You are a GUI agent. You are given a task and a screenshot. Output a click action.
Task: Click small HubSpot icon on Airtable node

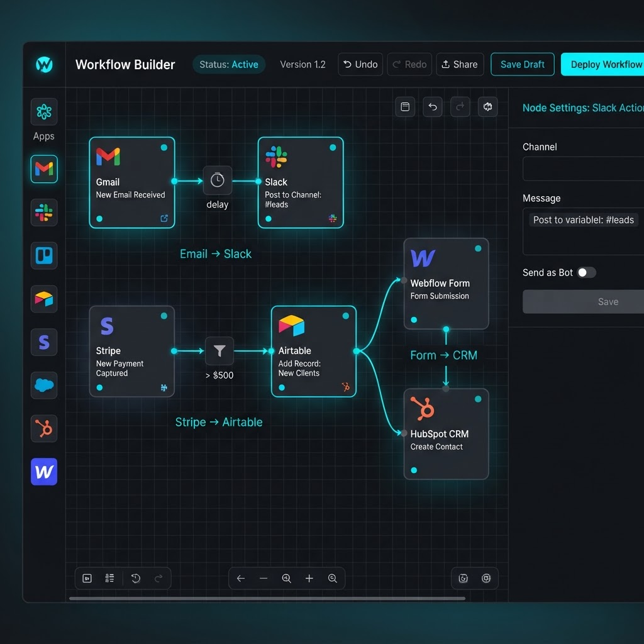tap(345, 387)
